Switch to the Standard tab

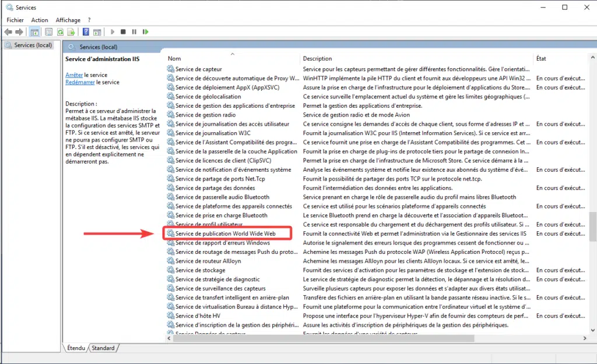[103, 348]
